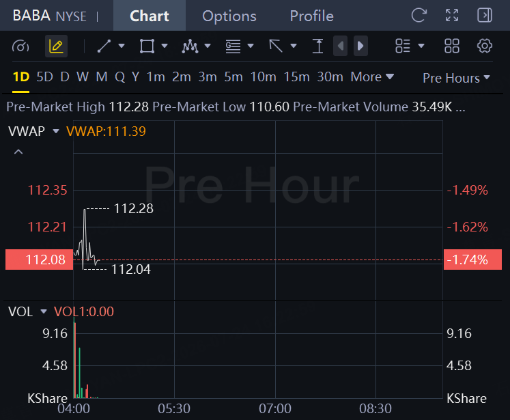Collapse the VWAP panel chevron
Image resolution: width=510 pixels, height=420 pixels.
tap(18, 152)
